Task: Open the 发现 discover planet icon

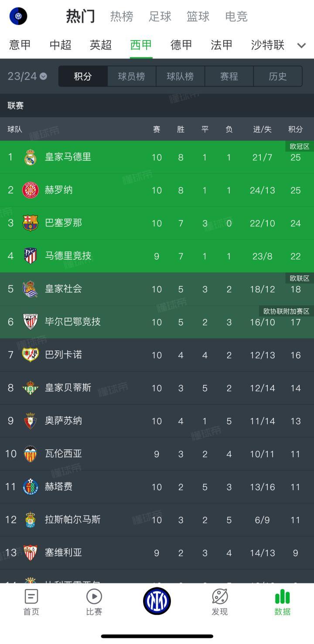Action: (x=220, y=597)
